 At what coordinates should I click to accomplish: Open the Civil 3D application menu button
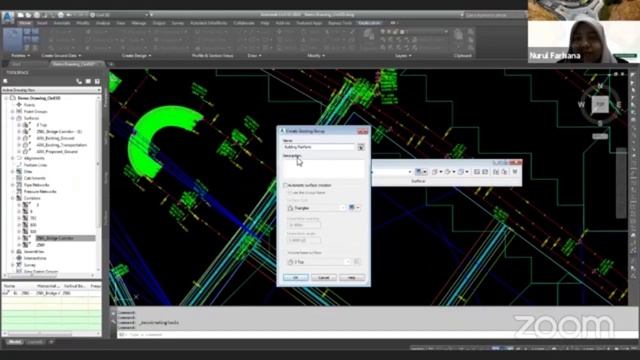(8, 18)
